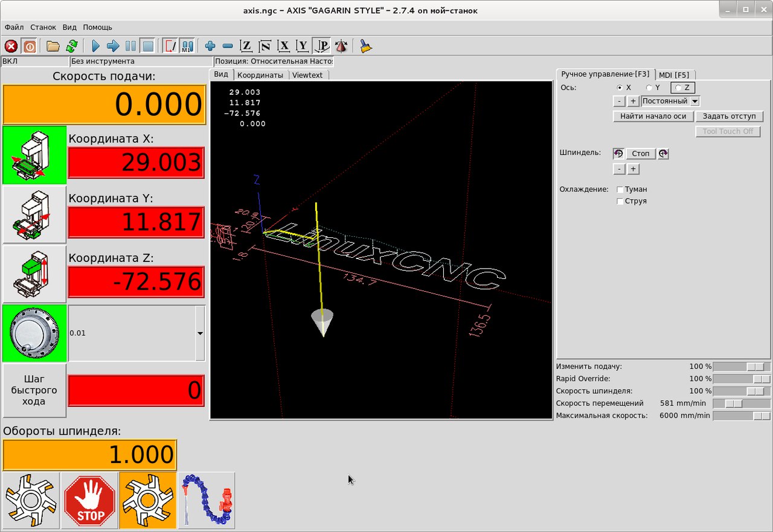Click the spindle Стоп button
The height and width of the screenshot is (532, 773).
641,154
